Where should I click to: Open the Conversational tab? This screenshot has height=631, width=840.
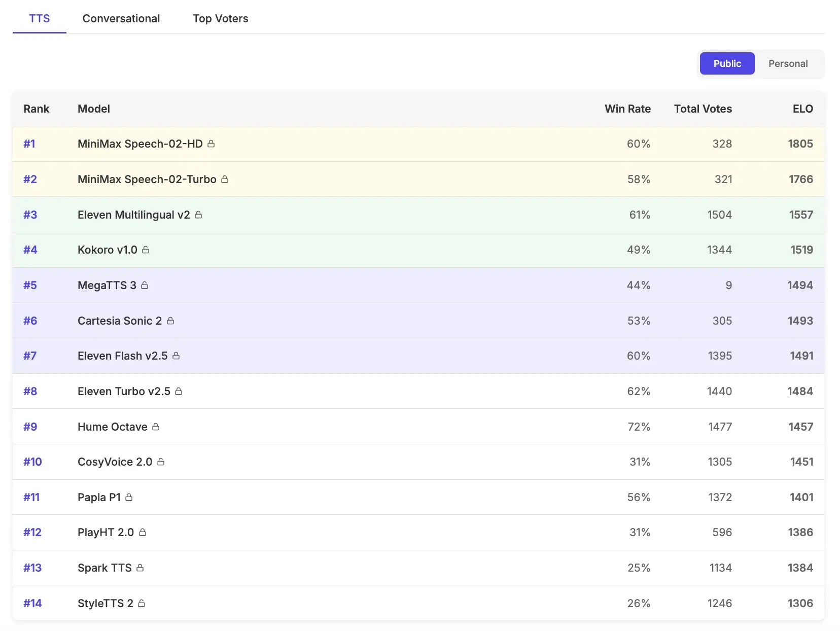(x=121, y=19)
